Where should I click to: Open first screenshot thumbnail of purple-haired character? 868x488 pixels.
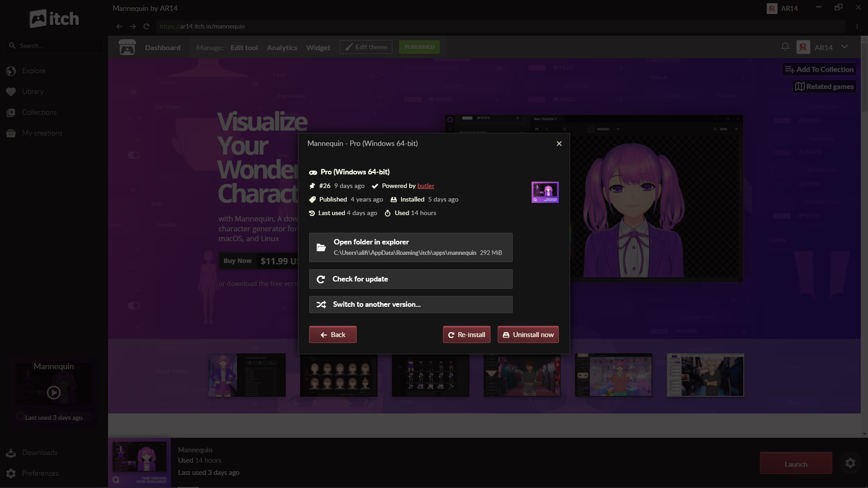(247, 375)
